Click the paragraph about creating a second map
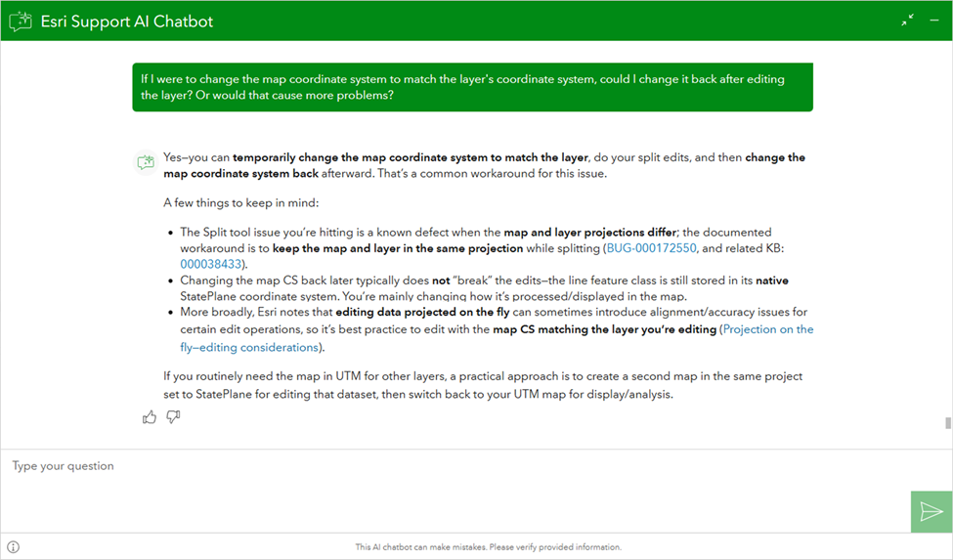The width and height of the screenshot is (953, 560). [x=483, y=385]
